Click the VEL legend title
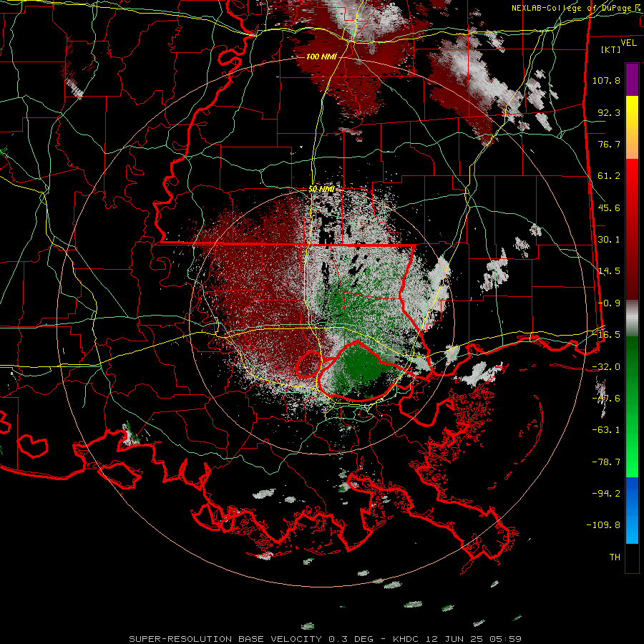Image resolution: width=644 pixels, height=644 pixels. pyautogui.click(x=628, y=42)
